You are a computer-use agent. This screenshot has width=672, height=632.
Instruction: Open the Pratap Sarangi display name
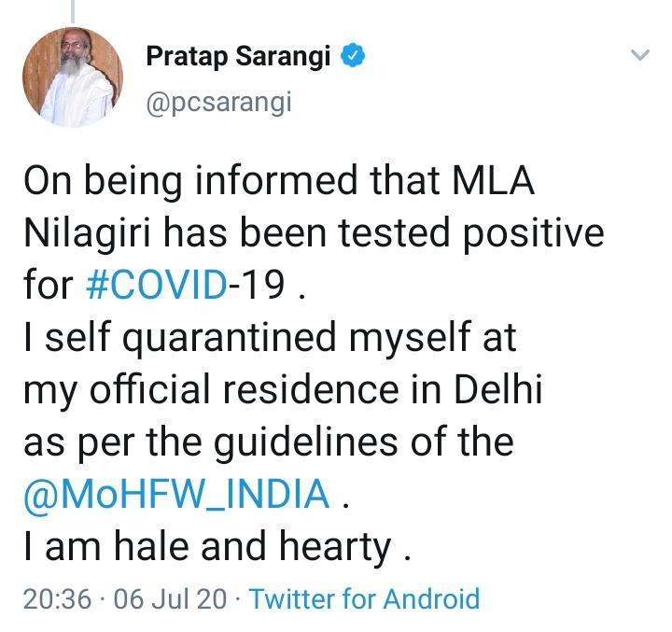[238, 56]
